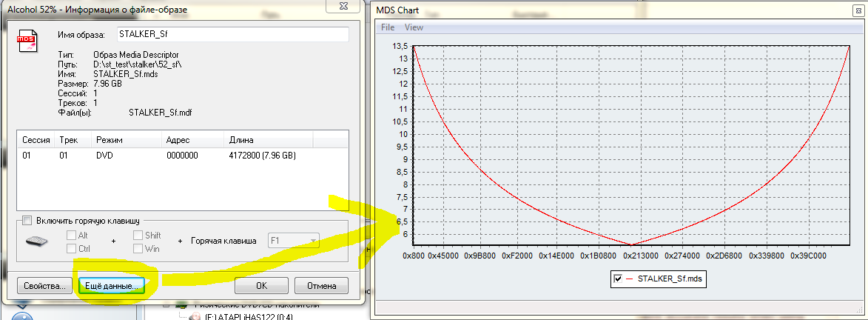Click the 'Ещё данные...' button

click(x=112, y=286)
